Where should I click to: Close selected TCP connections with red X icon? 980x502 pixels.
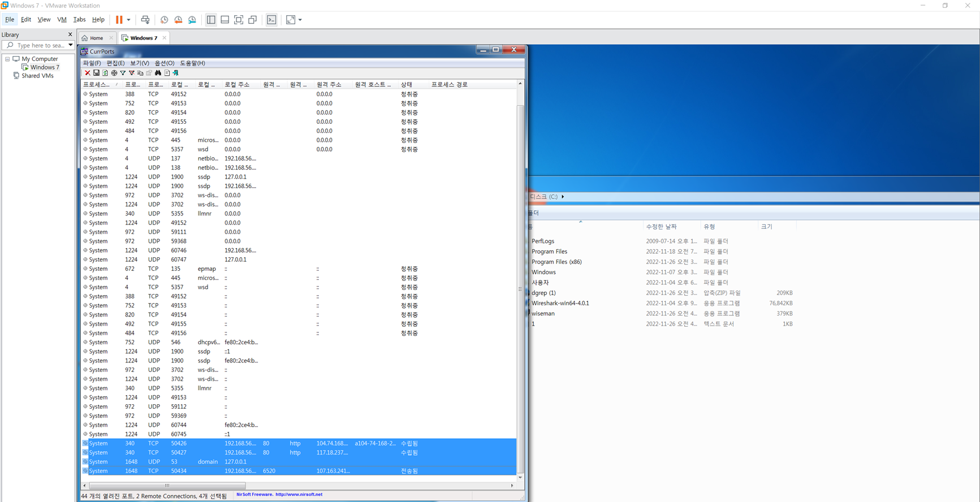[x=88, y=73]
